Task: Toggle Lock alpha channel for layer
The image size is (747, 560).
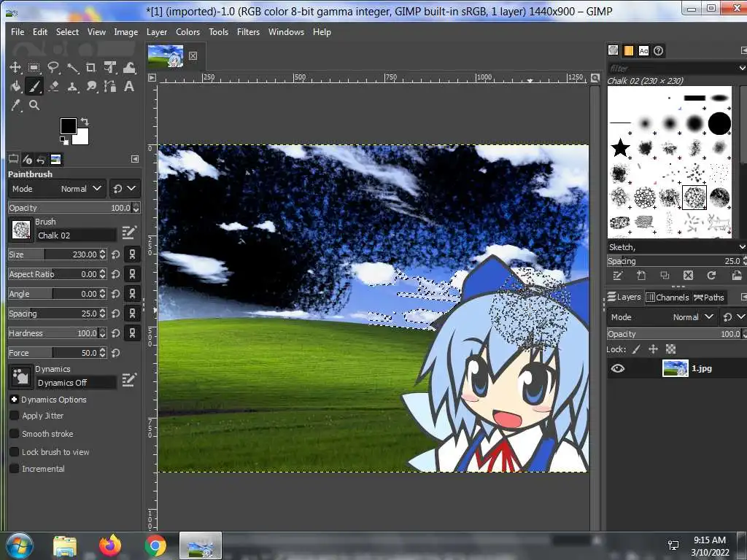Action: tap(671, 349)
